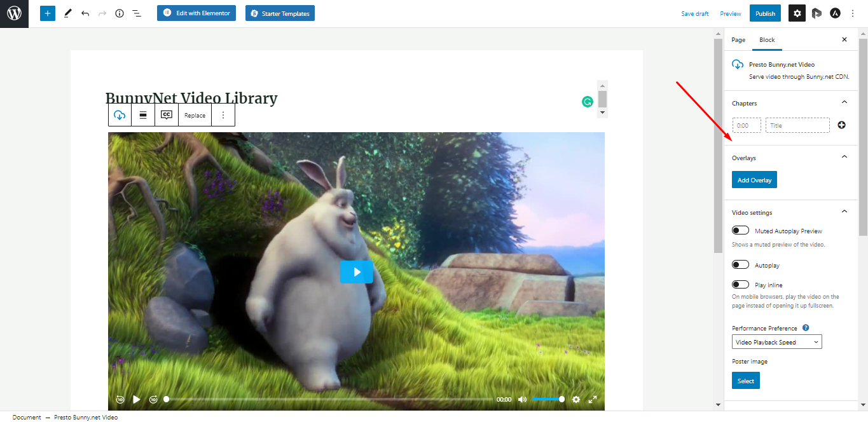Click the Performance Preference help icon
This screenshot has width=868, height=422.
point(806,328)
